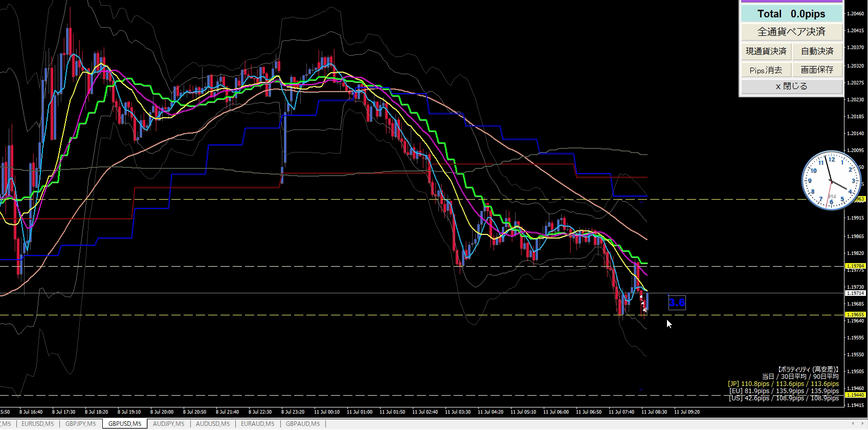The height and width of the screenshot is (430, 868).
Task: Click the 11 Jul 09:20 time label
Action: pyautogui.click(x=686, y=412)
